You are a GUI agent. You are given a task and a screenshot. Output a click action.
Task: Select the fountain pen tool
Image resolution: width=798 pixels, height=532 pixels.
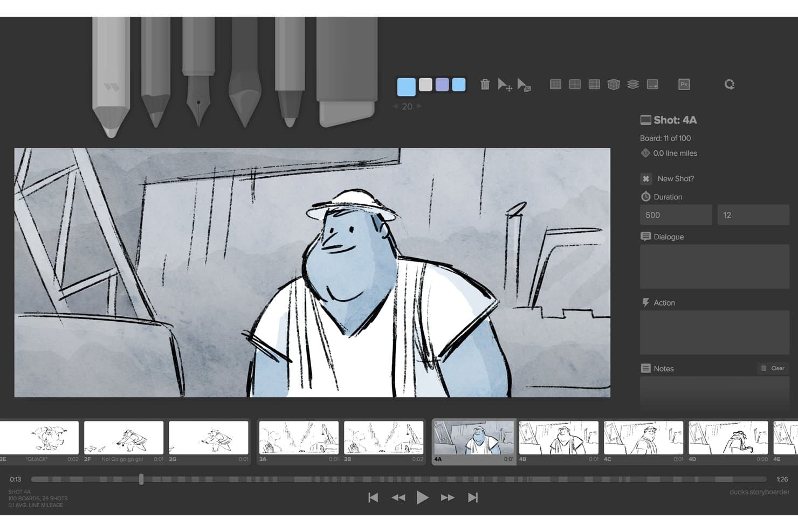coord(198,71)
